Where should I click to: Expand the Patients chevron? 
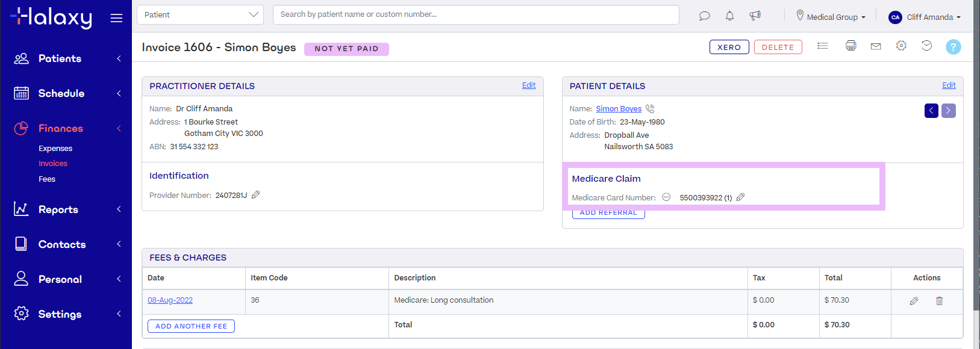point(119,58)
